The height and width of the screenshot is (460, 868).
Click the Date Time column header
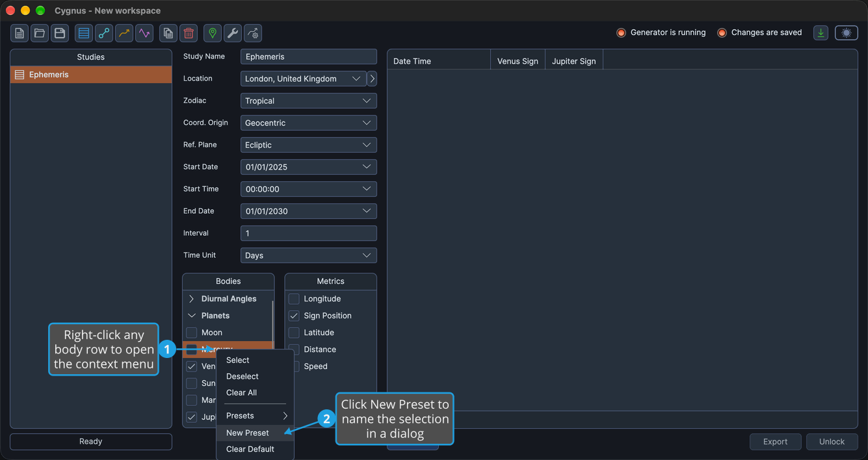coord(439,61)
